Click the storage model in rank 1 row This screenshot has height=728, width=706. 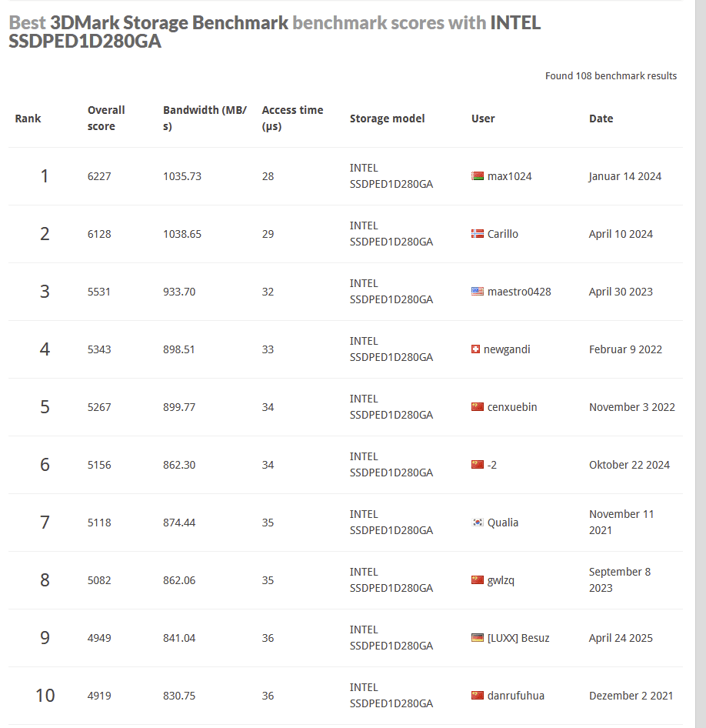coord(391,176)
